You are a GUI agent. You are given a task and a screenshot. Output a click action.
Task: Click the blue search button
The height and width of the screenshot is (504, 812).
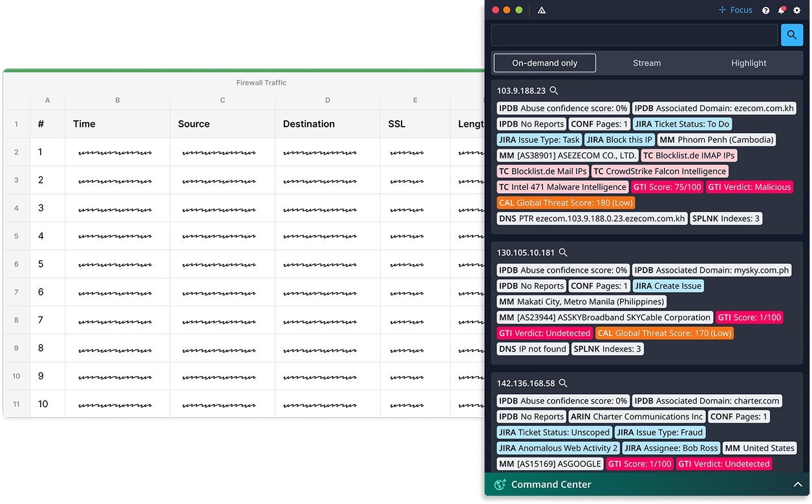792,35
